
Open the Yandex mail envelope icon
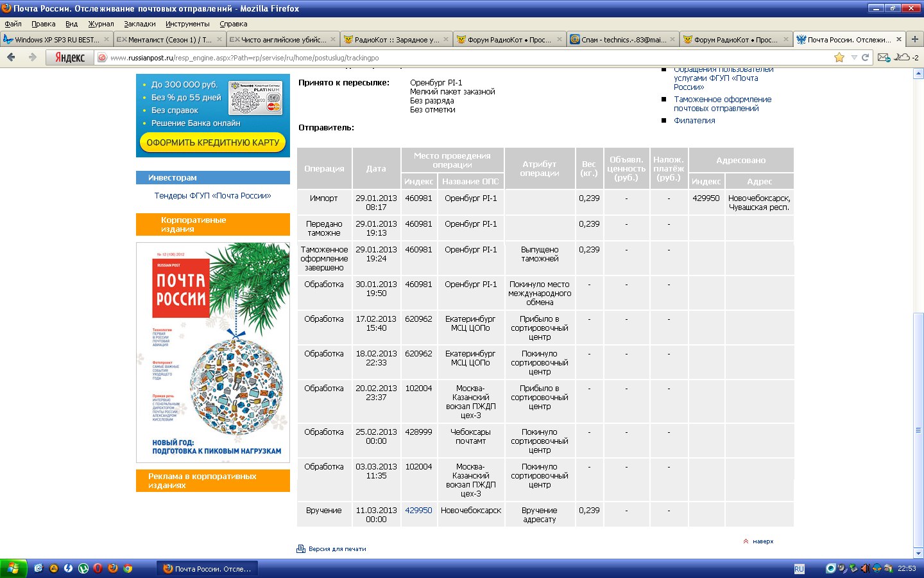(x=884, y=57)
